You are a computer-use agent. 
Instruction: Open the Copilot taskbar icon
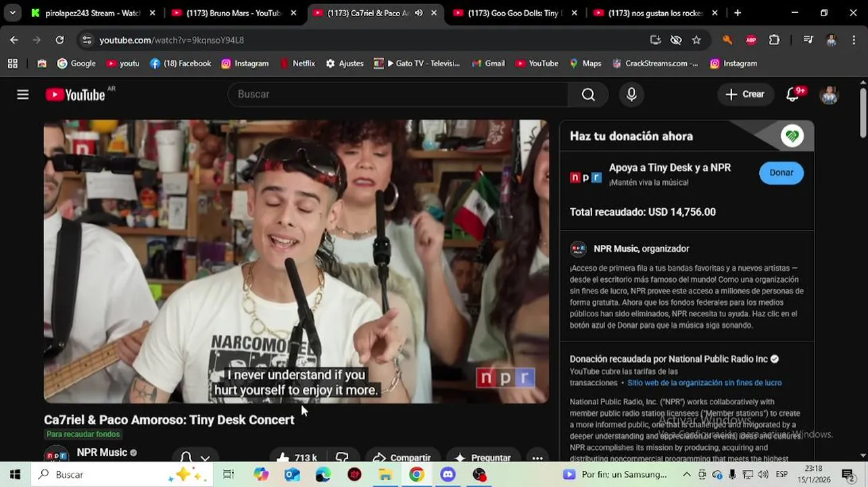[x=261, y=475]
